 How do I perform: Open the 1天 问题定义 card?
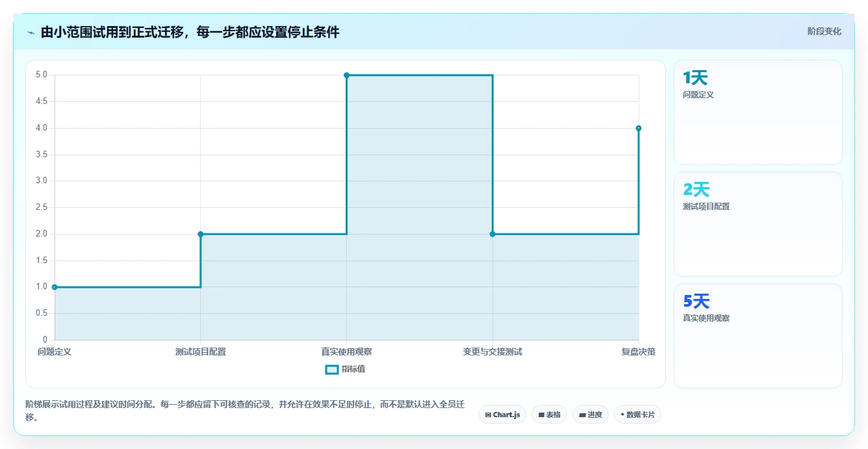tap(758, 112)
